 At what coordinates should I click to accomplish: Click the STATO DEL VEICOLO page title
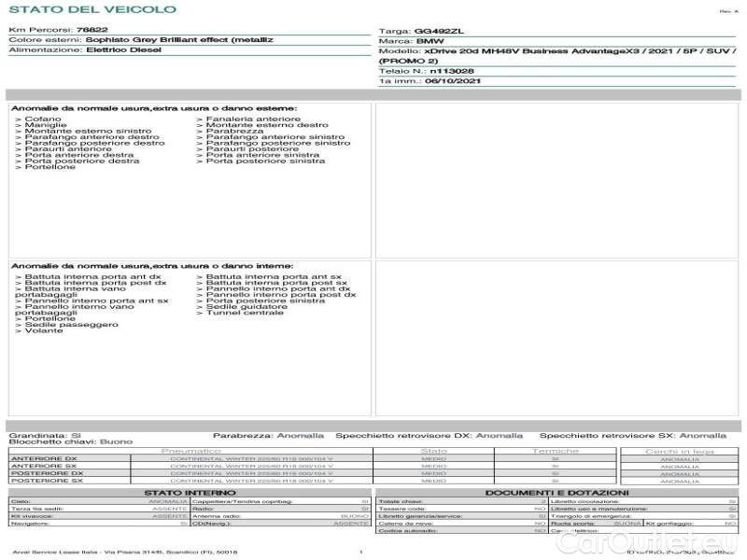point(92,10)
